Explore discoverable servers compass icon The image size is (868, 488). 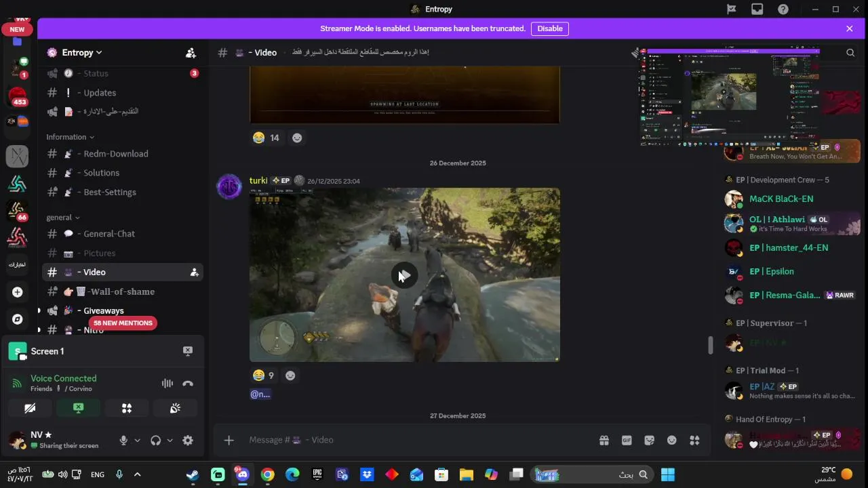pyautogui.click(x=17, y=319)
